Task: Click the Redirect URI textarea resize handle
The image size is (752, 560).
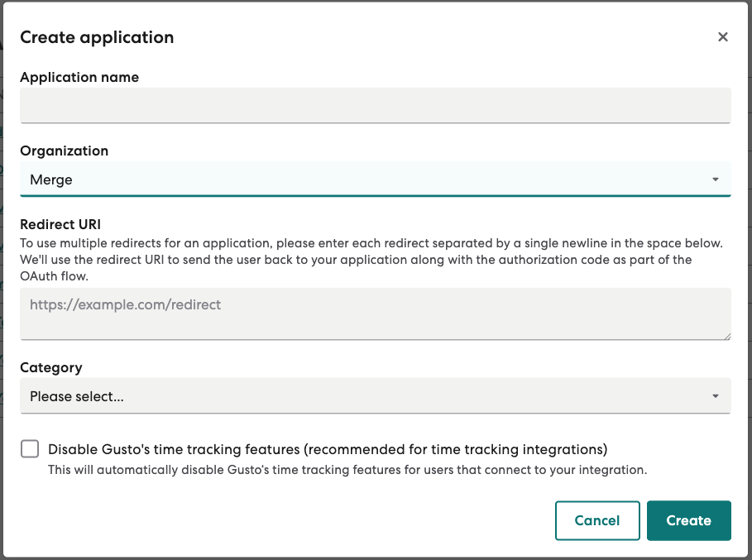Action: (727, 335)
